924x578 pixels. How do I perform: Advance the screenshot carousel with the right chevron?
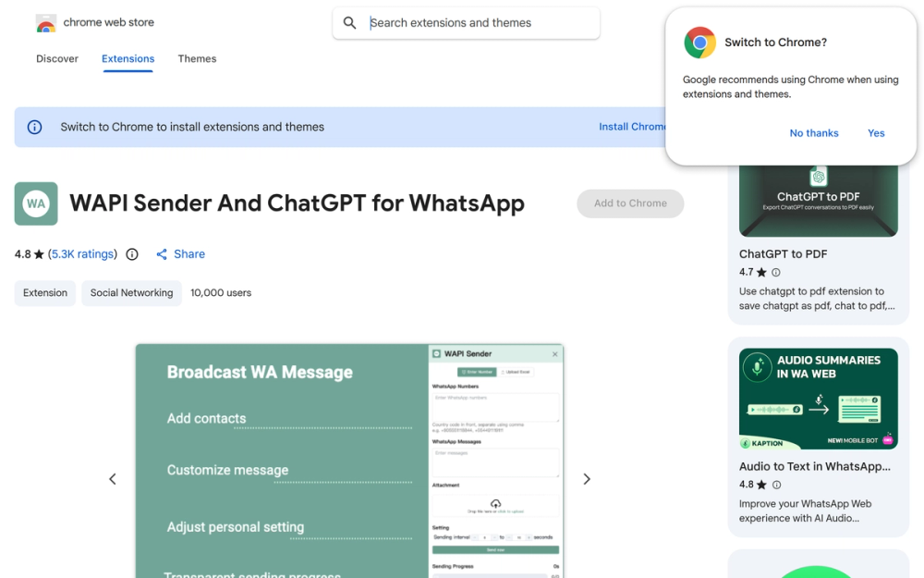(x=586, y=479)
